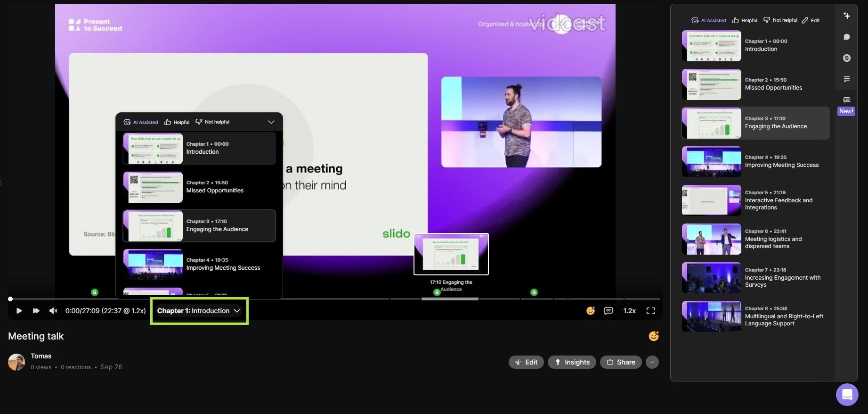The image size is (868, 414).
Task: Click AI Assisted label in the popup
Action: click(x=141, y=122)
